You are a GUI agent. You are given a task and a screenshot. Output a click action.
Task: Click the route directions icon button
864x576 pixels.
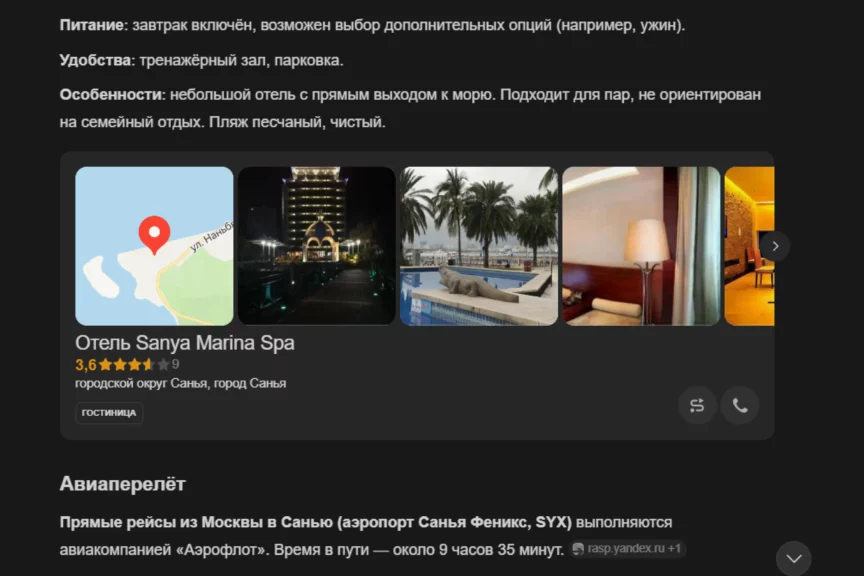697,406
